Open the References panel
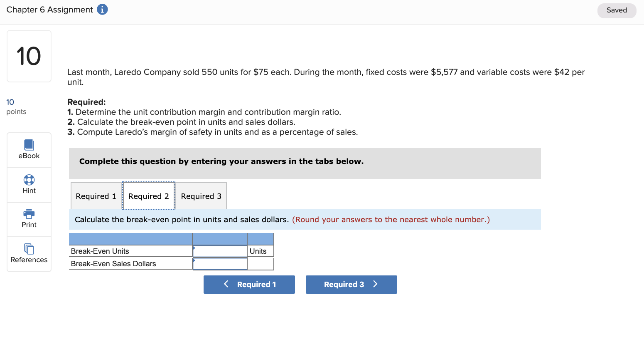 (29, 254)
